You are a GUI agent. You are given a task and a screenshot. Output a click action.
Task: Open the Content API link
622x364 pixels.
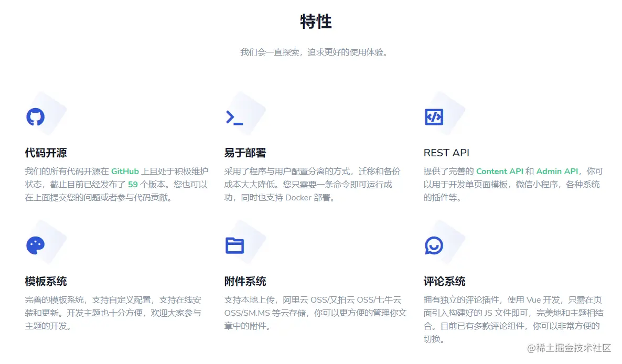coord(500,172)
